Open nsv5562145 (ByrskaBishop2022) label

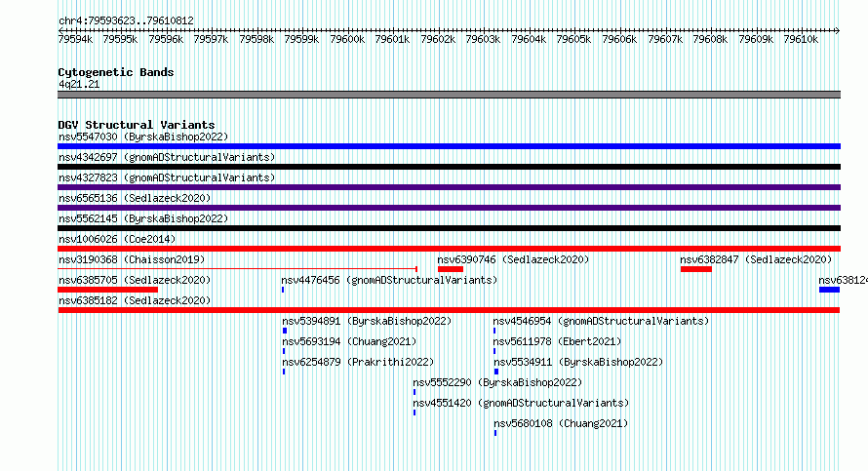point(143,218)
